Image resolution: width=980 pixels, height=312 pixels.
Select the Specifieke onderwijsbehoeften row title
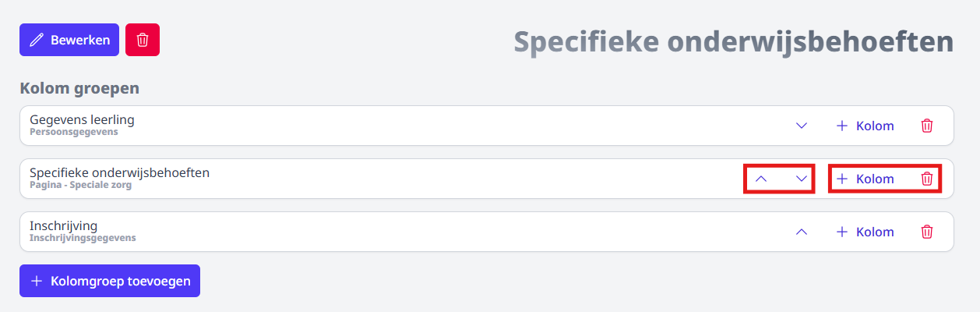(119, 172)
